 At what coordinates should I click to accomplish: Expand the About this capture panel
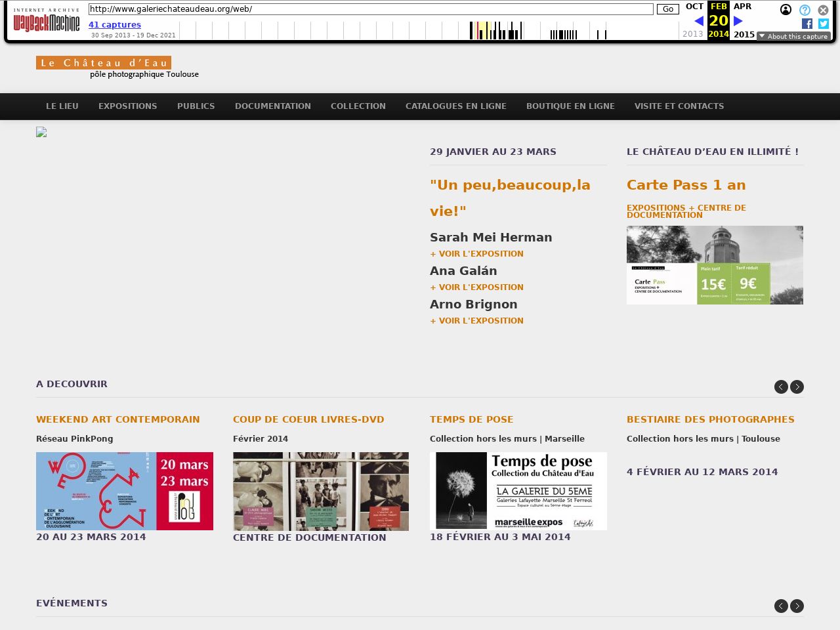coord(793,36)
